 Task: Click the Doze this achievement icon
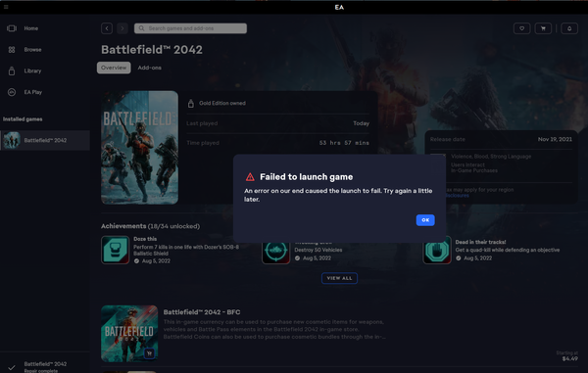(115, 251)
